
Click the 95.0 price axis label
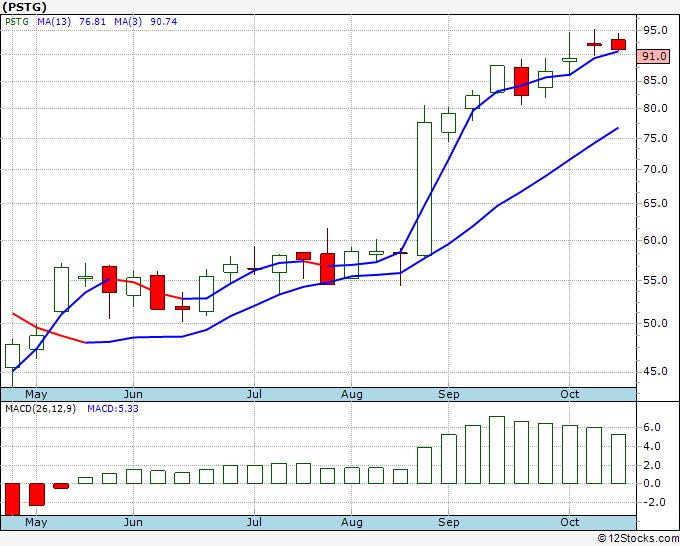pos(655,30)
